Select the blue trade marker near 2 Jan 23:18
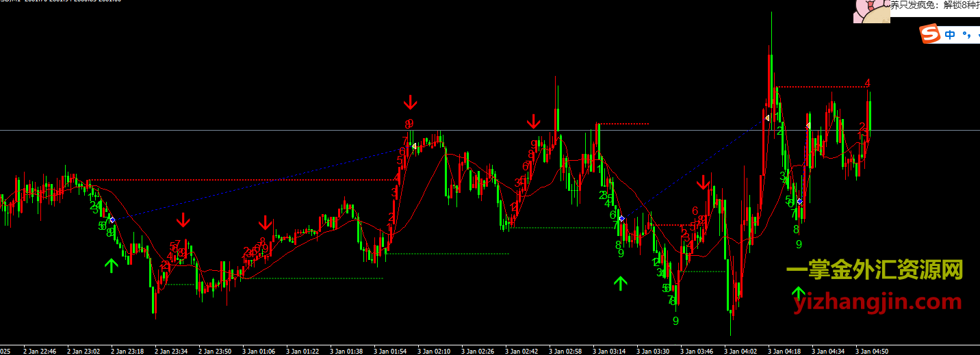This screenshot has width=980, height=355. pos(112,220)
